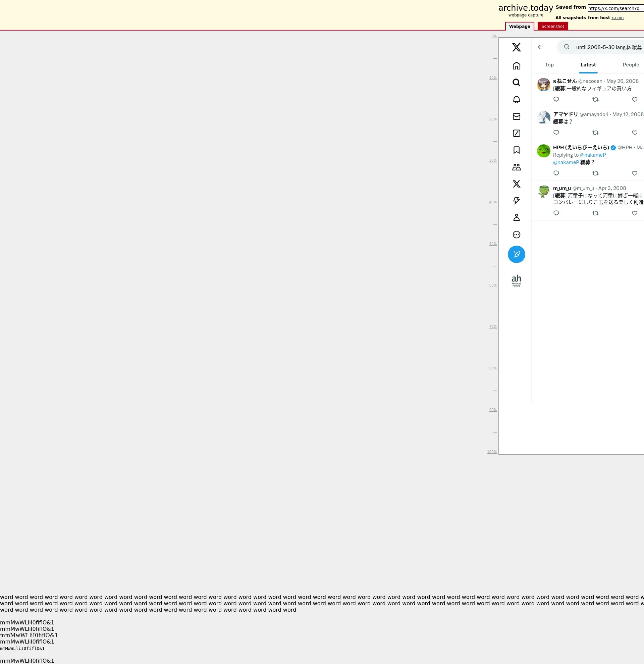644x664 pixels.
Task: Switch to the People tab
Action: tap(631, 65)
